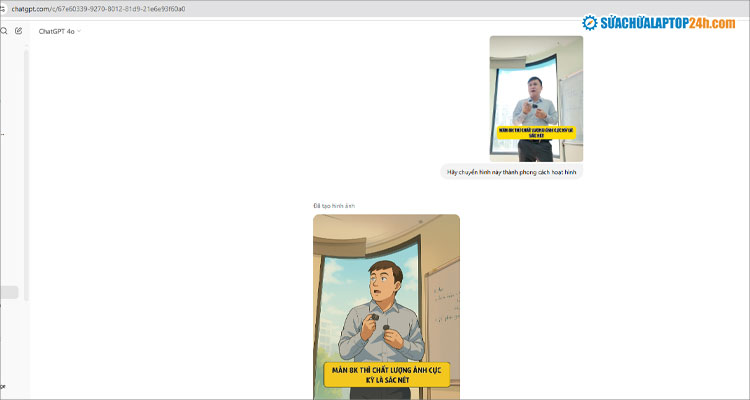Screen dimensions: 750x400
Task: Click the "Đã tạo hình ảnh" label
Action: (x=333, y=206)
